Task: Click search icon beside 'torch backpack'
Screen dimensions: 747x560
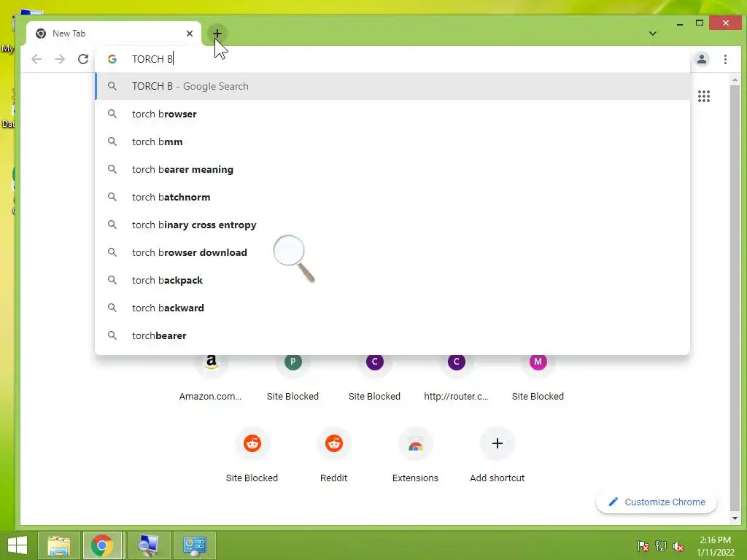Action: click(x=112, y=280)
